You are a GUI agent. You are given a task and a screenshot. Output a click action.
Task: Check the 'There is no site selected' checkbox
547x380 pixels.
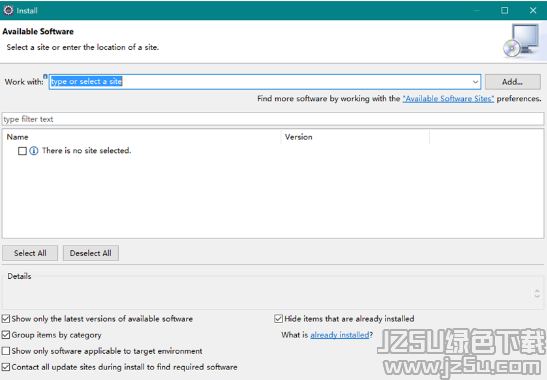tap(22, 151)
